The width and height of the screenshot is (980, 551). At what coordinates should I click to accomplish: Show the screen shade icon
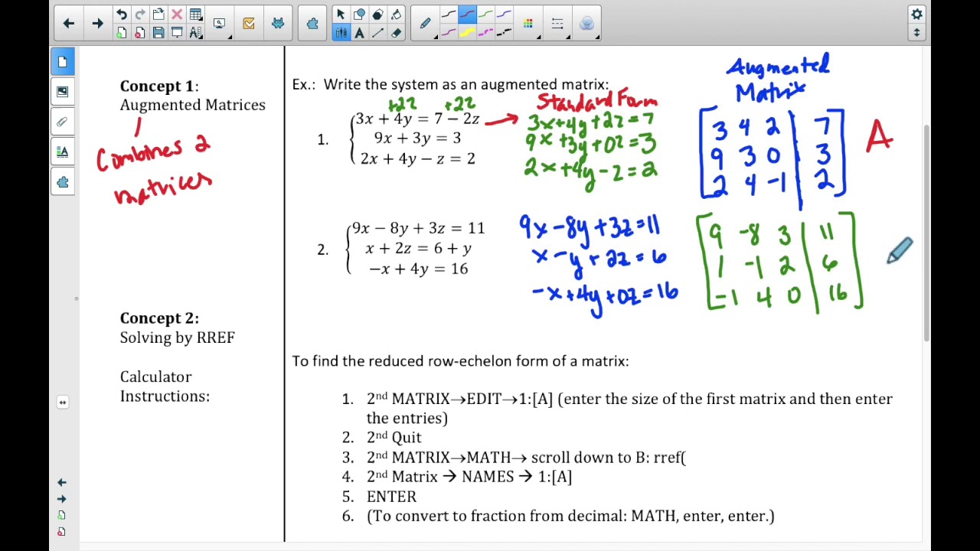[177, 33]
